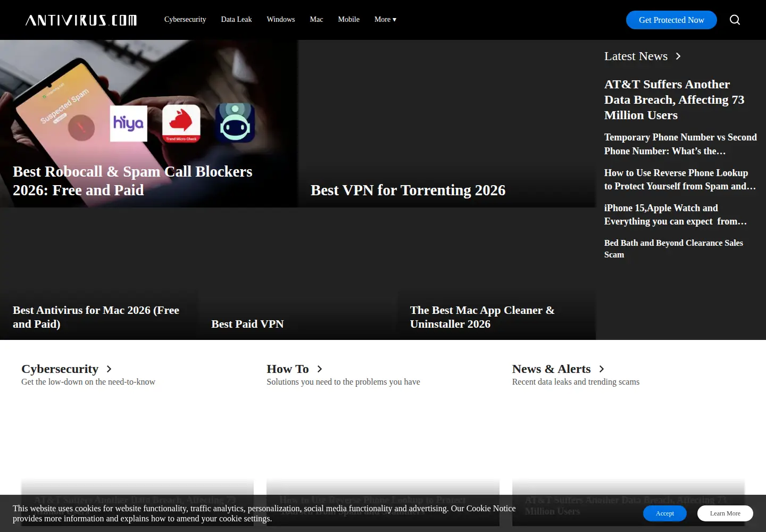Screen dimensions: 766x532
Task: Go to the ANTIVIRUS.COM logo homepage
Action: point(81,20)
